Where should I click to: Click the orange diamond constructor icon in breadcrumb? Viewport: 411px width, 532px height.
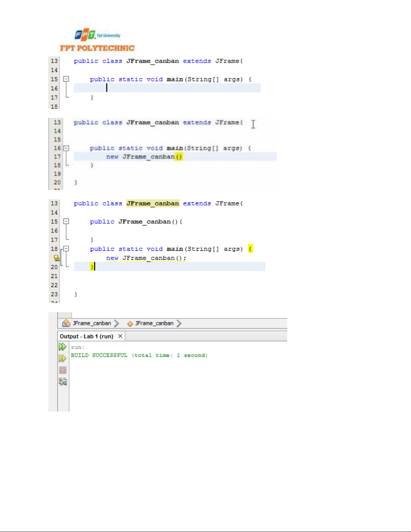tap(130, 324)
